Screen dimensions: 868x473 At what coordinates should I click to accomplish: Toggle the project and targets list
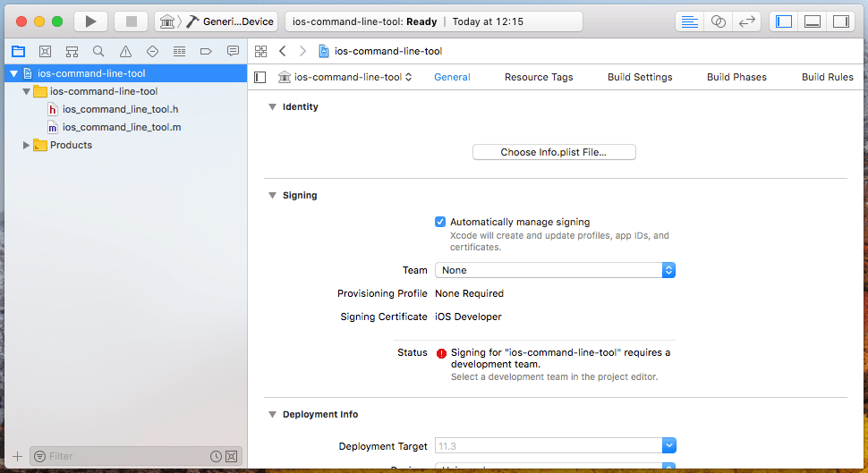pos(260,77)
